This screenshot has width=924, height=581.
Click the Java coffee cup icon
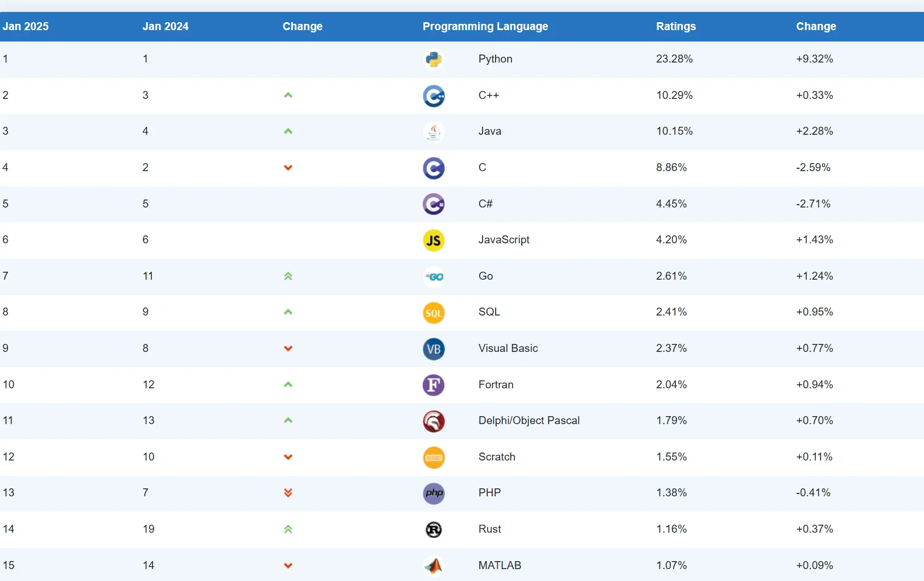[434, 132]
